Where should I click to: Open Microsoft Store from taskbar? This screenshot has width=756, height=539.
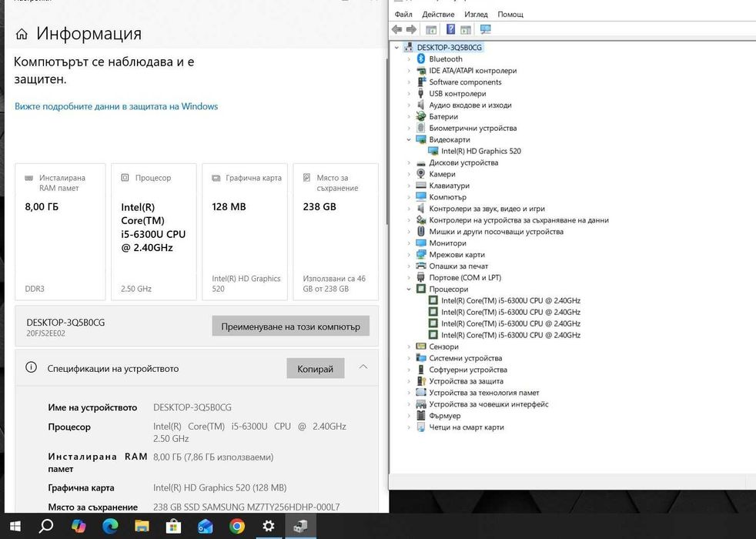(x=173, y=526)
